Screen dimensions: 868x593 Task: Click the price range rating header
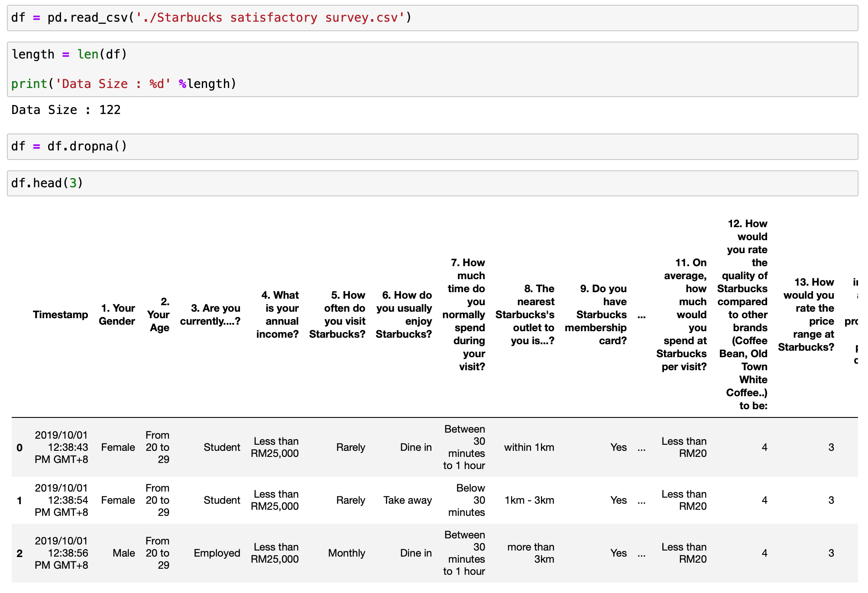coord(806,315)
